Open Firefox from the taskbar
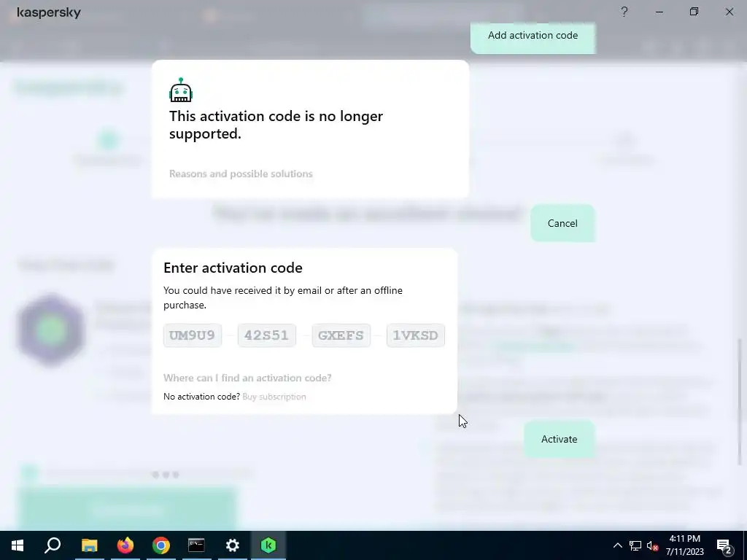Screen dimensions: 747x560 click(125, 545)
